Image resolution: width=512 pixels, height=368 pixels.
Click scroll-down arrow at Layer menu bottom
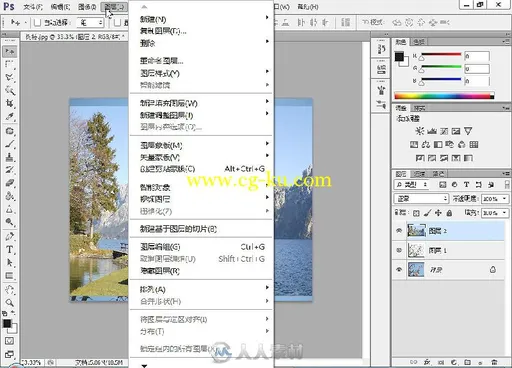(x=144, y=365)
